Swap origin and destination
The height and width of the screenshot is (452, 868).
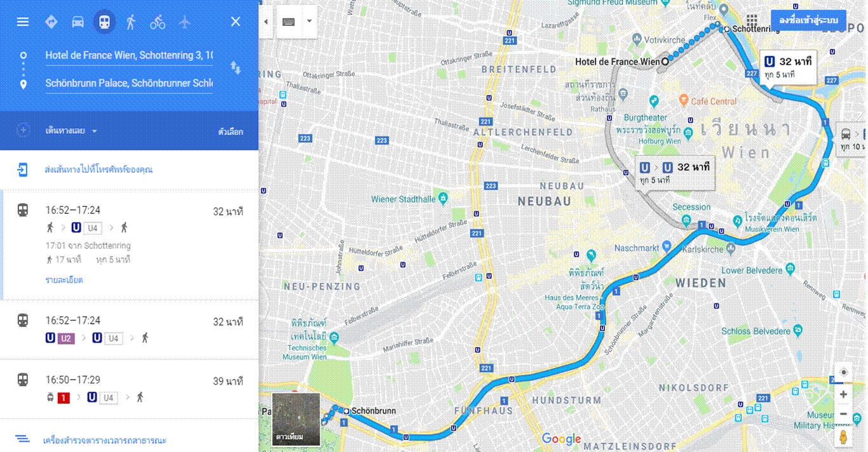(235, 68)
